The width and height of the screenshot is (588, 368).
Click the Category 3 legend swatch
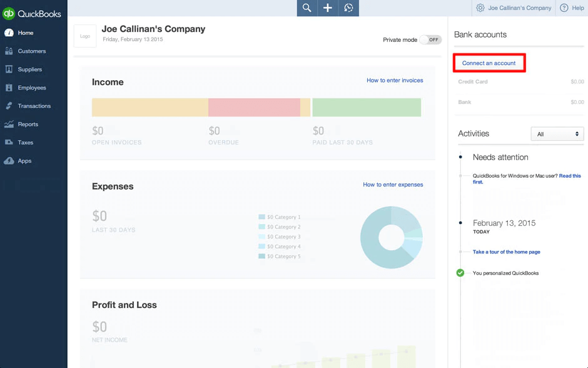(x=261, y=237)
